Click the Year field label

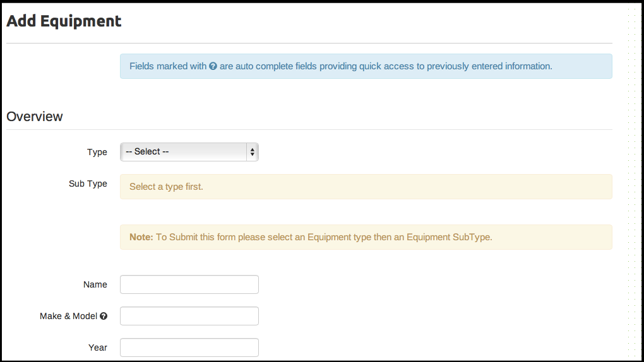point(98,347)
